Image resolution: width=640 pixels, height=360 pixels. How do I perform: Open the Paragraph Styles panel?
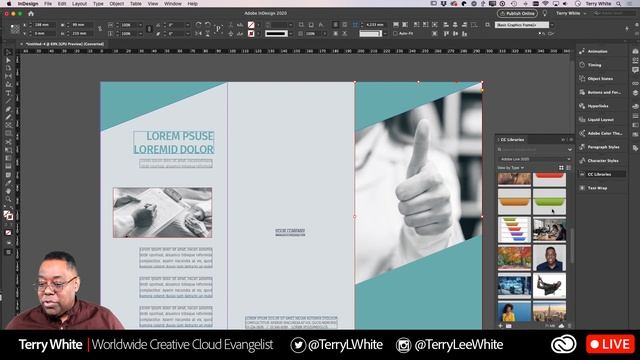[602, 147]
